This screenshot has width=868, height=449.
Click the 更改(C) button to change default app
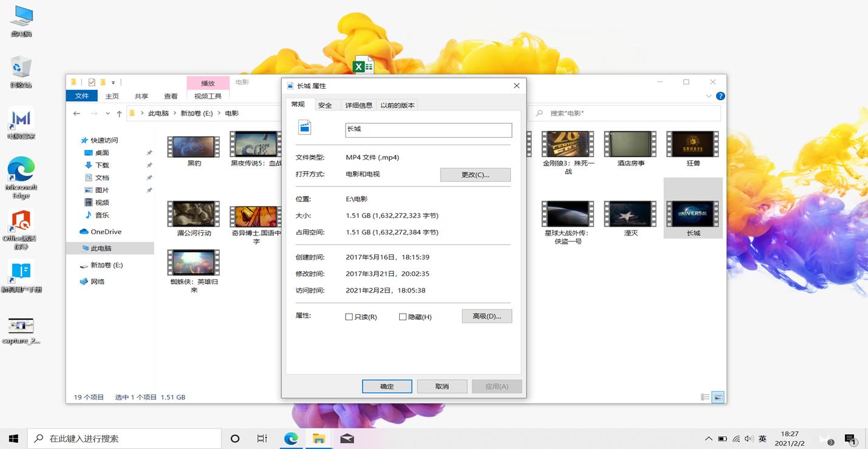[475, 175]
